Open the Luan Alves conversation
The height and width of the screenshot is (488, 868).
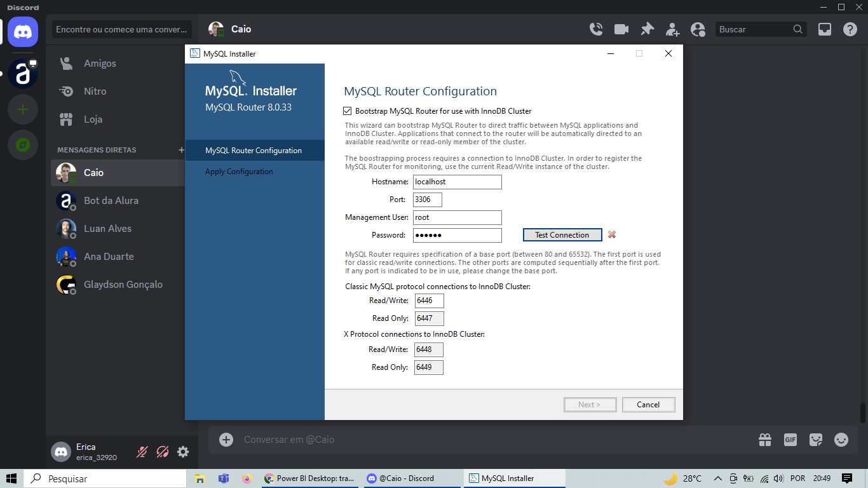coord(118,229)
